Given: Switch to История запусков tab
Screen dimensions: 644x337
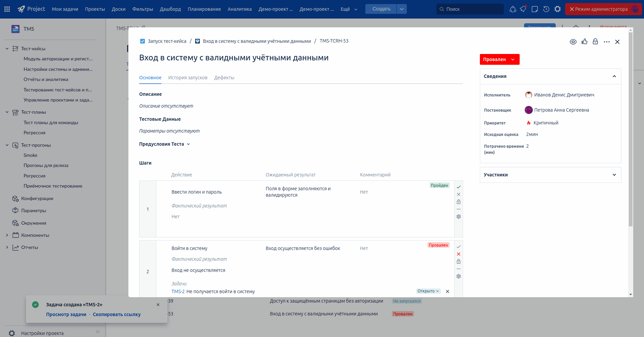Looking at the screenshot, I should coord(188,78).
